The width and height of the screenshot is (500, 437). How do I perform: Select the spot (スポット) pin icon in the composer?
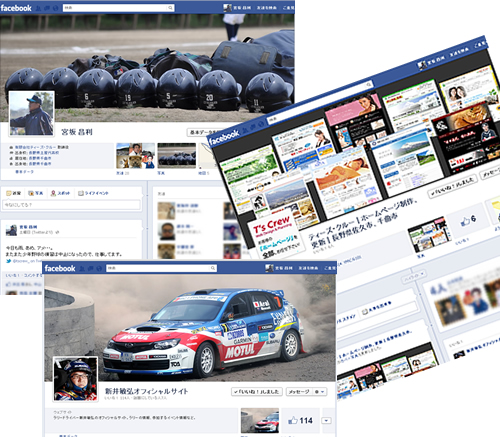[53, 193]
